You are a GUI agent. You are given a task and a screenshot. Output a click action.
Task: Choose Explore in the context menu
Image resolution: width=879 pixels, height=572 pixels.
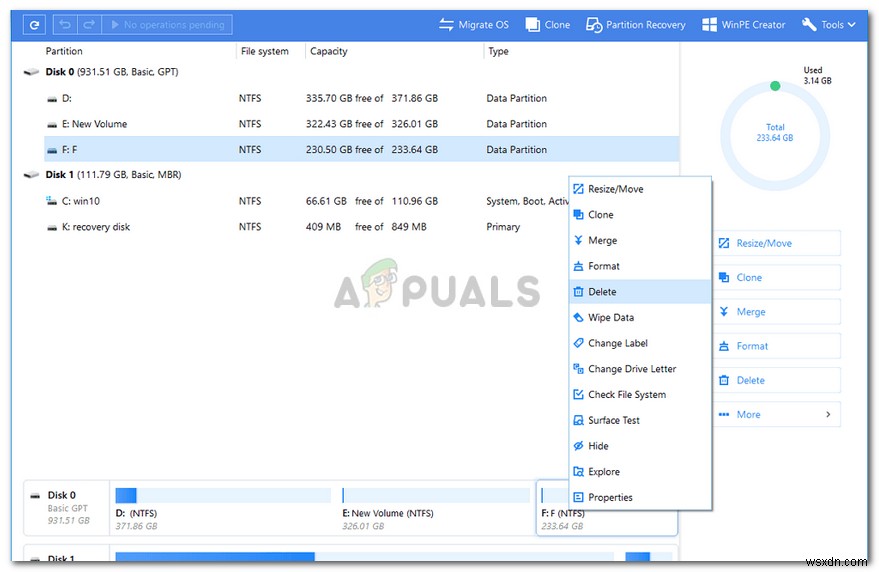click(x=640, y=472)
